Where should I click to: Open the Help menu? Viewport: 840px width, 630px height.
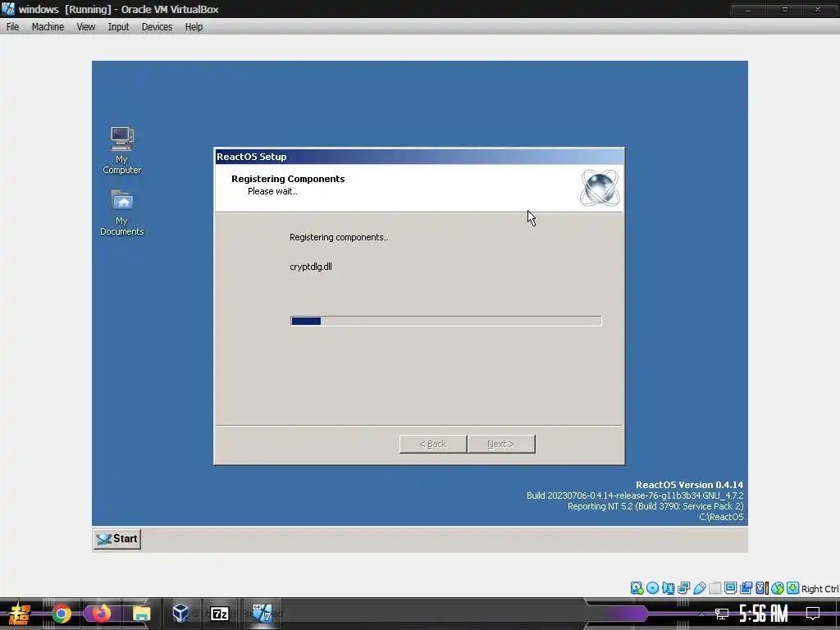[x=194, y=27]
